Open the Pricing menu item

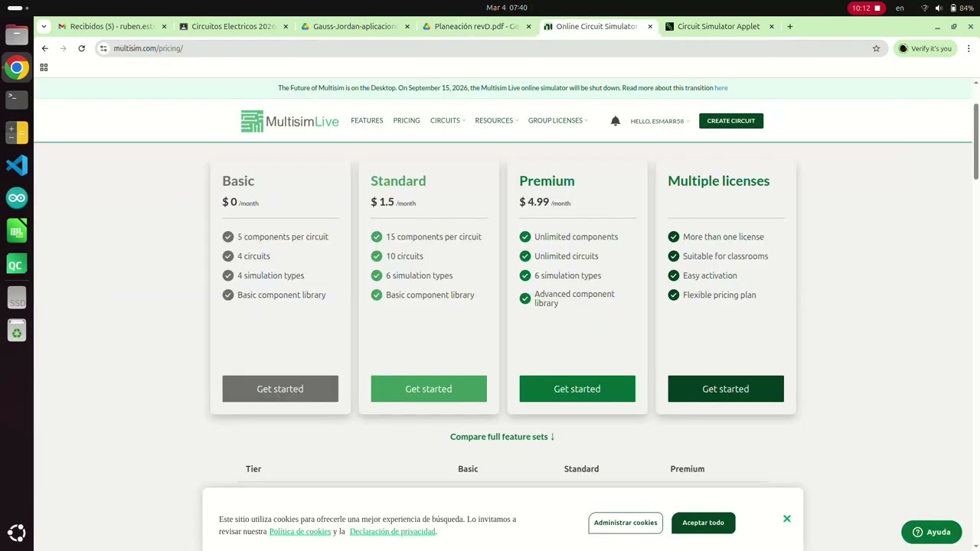(x=407, y=121)
